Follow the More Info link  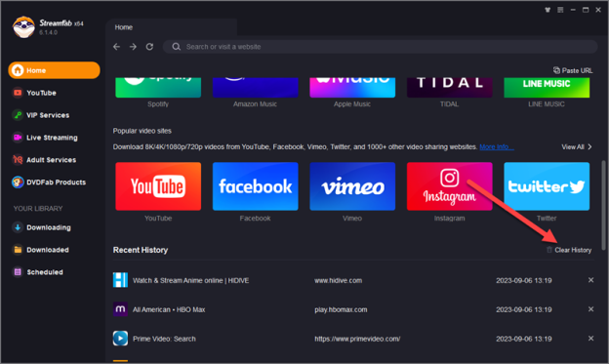point(497,146)
